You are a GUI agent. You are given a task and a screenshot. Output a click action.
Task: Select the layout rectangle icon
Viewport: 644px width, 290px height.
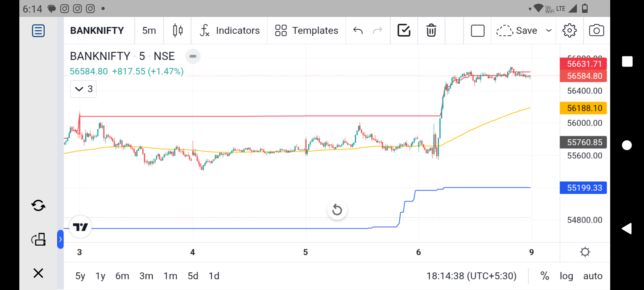(478, 31)
